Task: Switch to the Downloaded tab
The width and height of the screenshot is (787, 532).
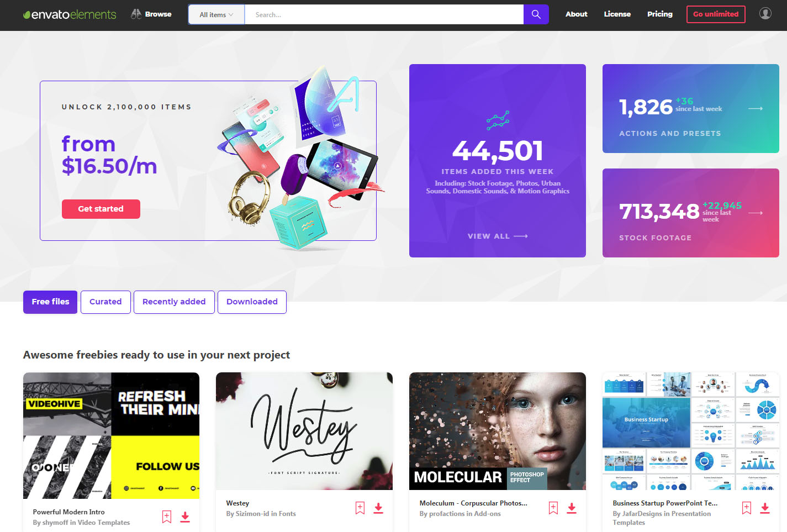Action: point(252,302)
